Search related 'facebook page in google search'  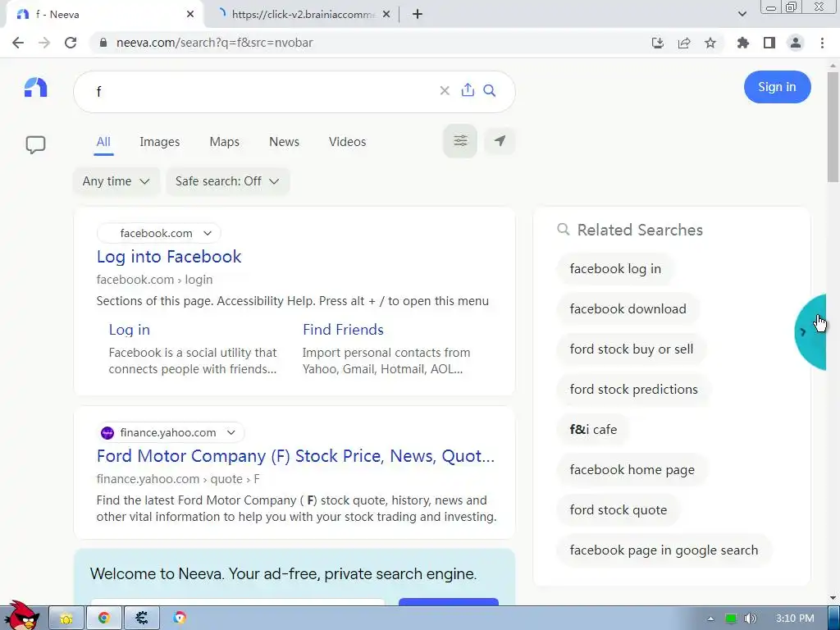coord(664,550)
